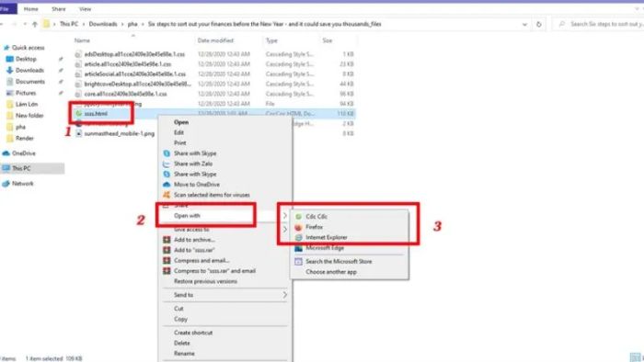Click the Documents icon in sidebar
The width and height of the screenshot is (644, 362).
[x=10, y=82]
